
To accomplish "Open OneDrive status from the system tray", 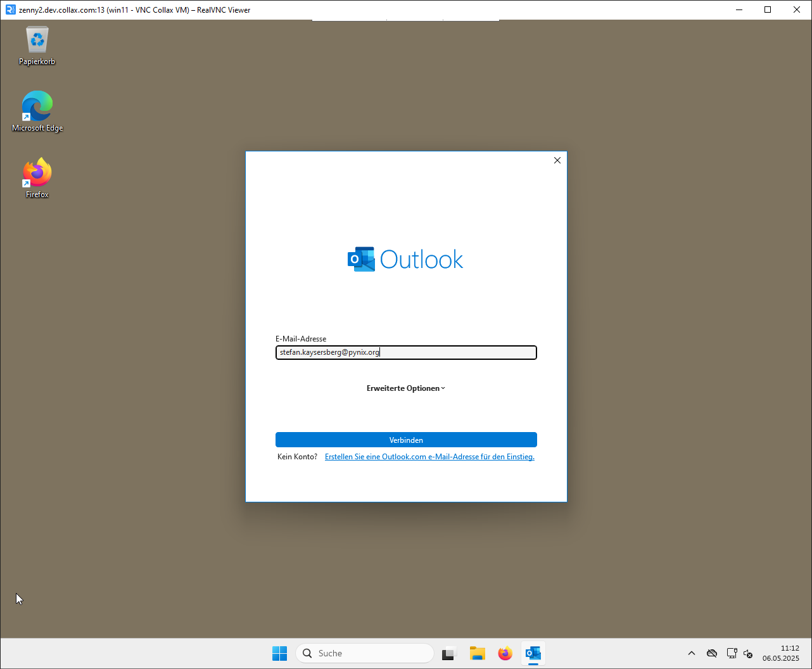I will [711, 653].
